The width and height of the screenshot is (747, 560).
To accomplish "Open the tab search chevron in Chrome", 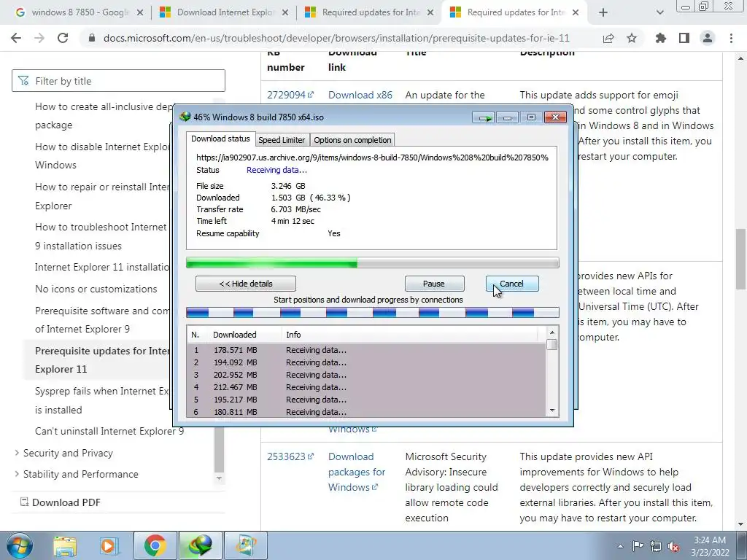I will pyautogui.click(x=659, y=13).
